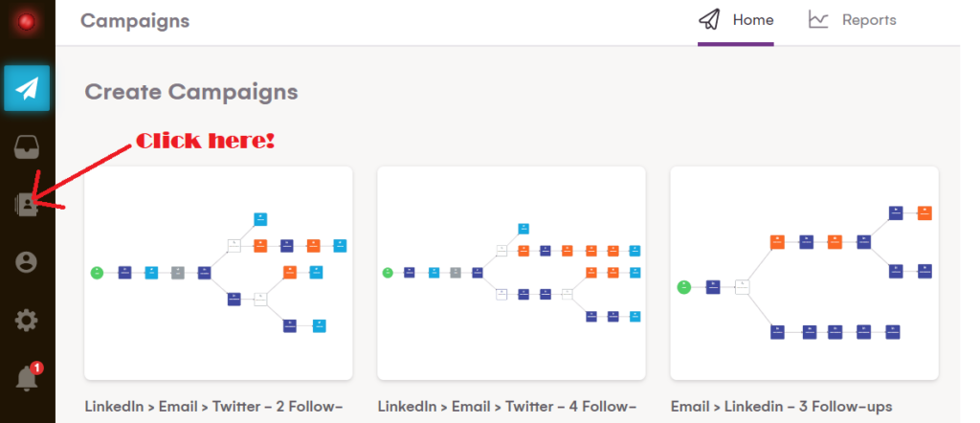Open the Inbox tray sidebar icon
The height and width of the screenshot is (423, 980).
coord(27,146)
